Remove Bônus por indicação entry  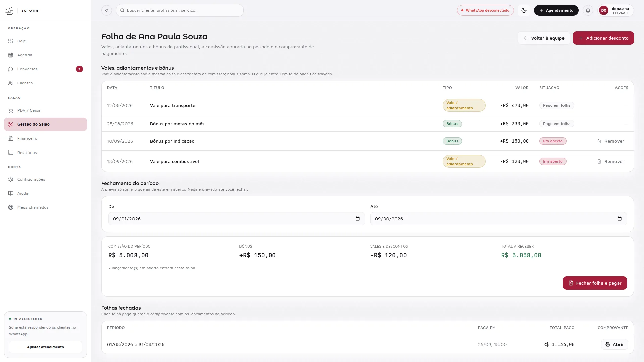(x=610, y=141)
